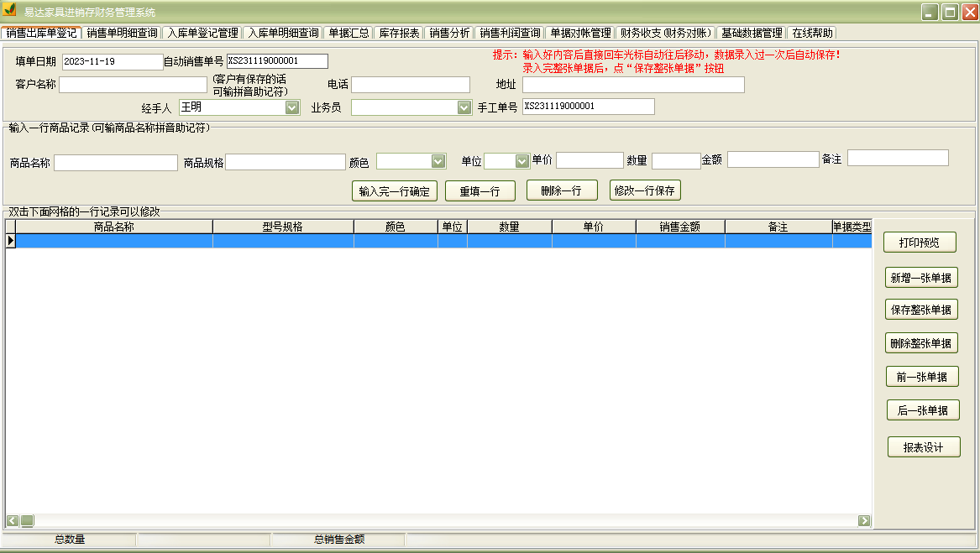Go to 基础数据管理 tab
980x553 pixels.
click(752, 33)
